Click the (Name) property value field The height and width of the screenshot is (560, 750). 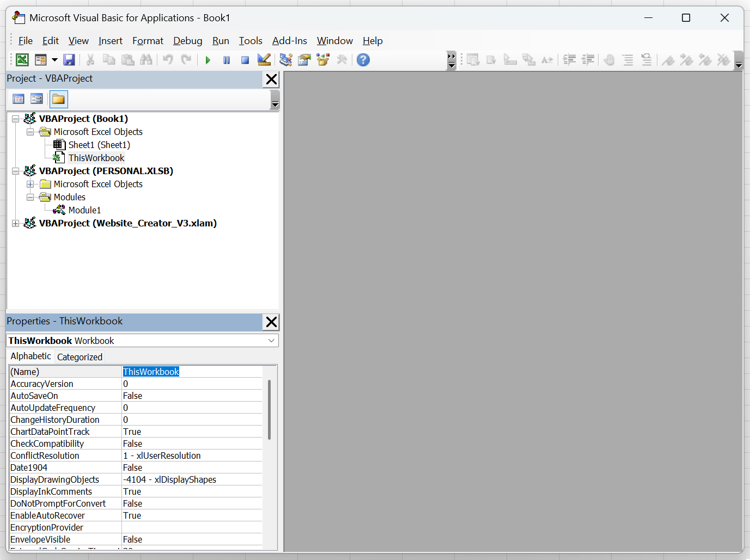coord(192,372)
